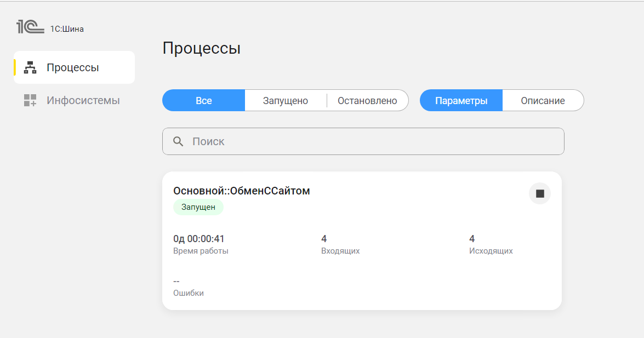Click the Ошибки field on the card
Screen dimensions: 644x338
[188, 293]
